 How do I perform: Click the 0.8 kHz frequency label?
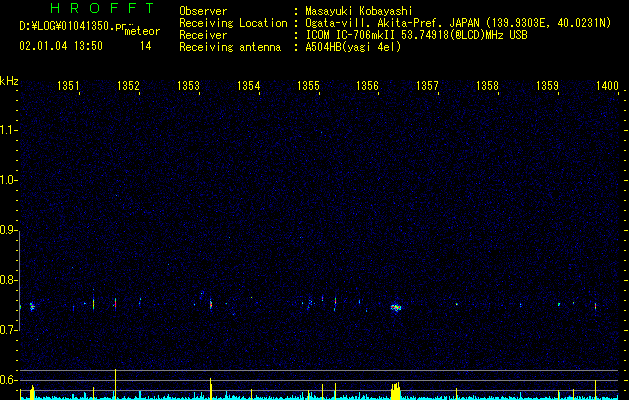[x=8, y=280]
